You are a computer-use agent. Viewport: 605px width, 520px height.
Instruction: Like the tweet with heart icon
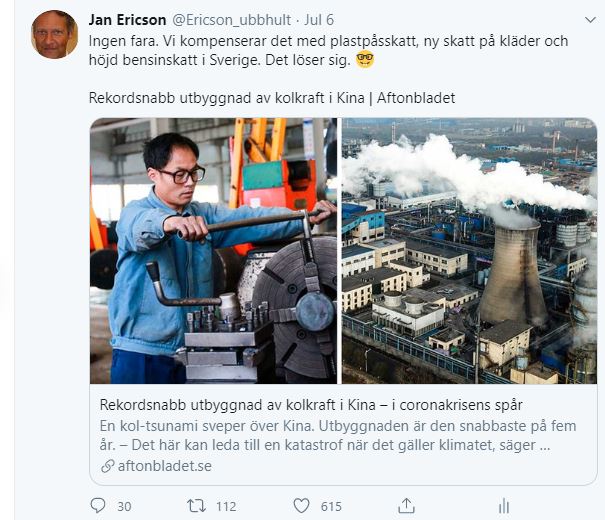click(301, 506)
